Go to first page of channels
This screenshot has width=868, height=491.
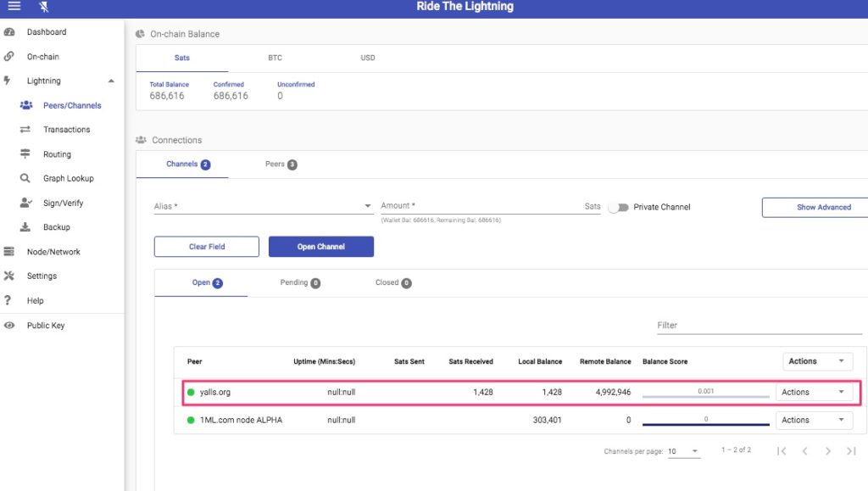pyautogui.click(x=782, y=451)
